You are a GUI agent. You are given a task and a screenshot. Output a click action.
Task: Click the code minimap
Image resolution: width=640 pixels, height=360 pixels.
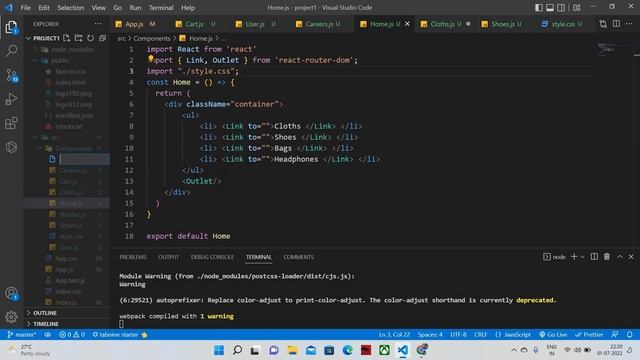point(607,49)
